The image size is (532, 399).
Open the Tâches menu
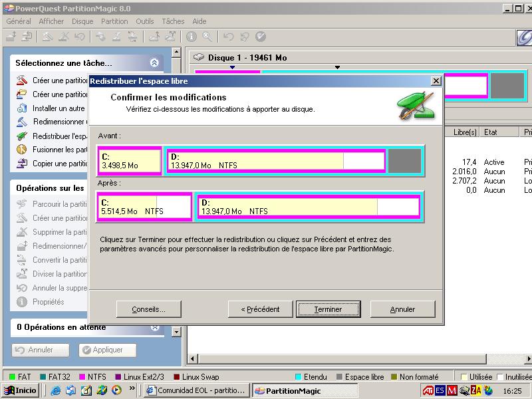(173, 21)
